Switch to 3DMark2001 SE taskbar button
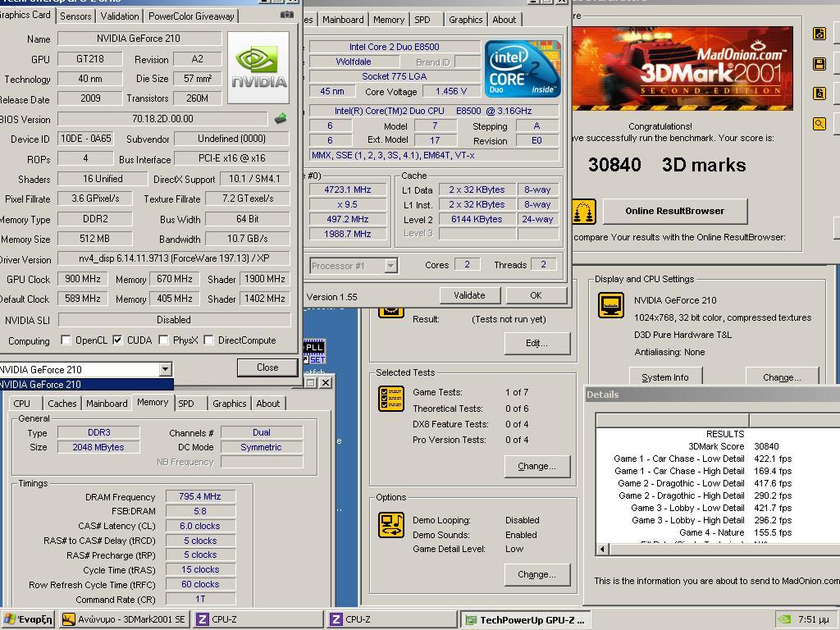This screenshot has width=840, height=630. coord(124,619)
